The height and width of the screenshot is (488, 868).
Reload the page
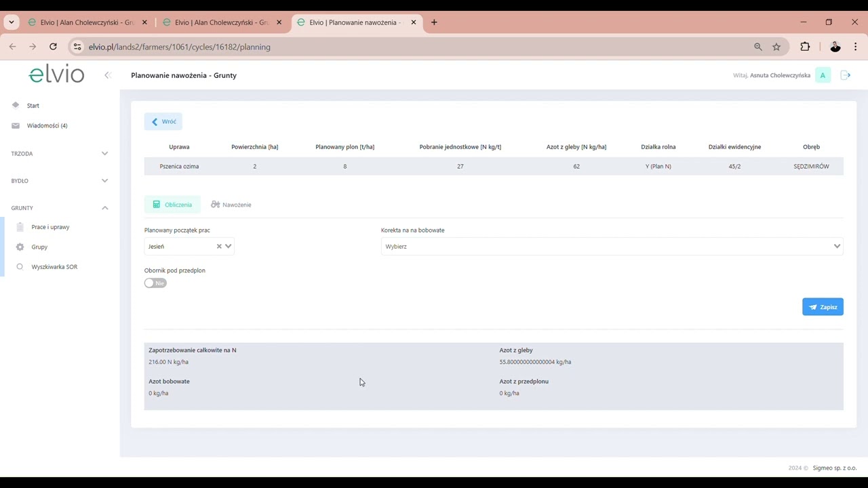click(x=53, y=47)
